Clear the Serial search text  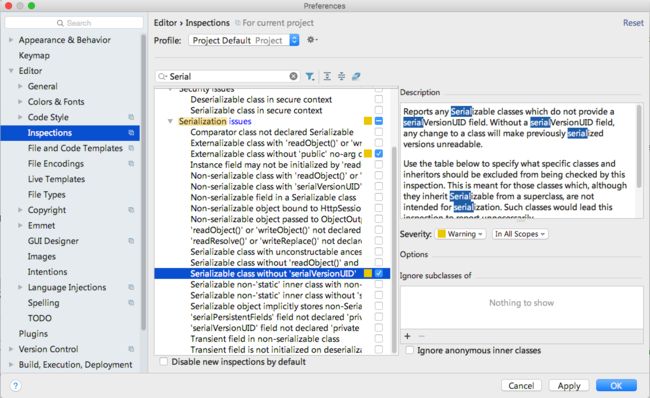click(x=293, y=76)
